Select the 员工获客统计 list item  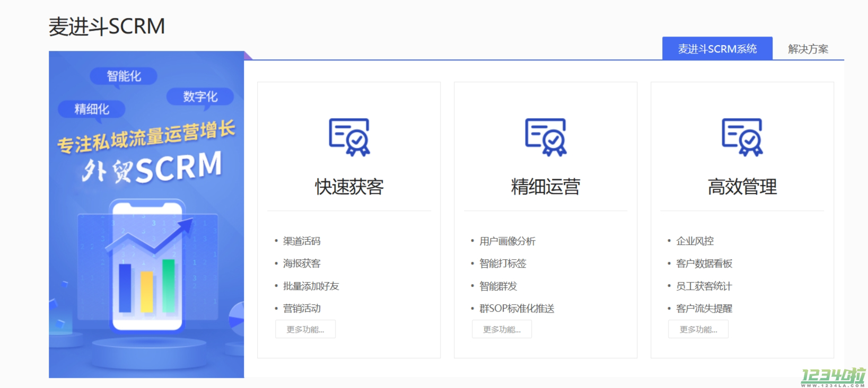704,286
